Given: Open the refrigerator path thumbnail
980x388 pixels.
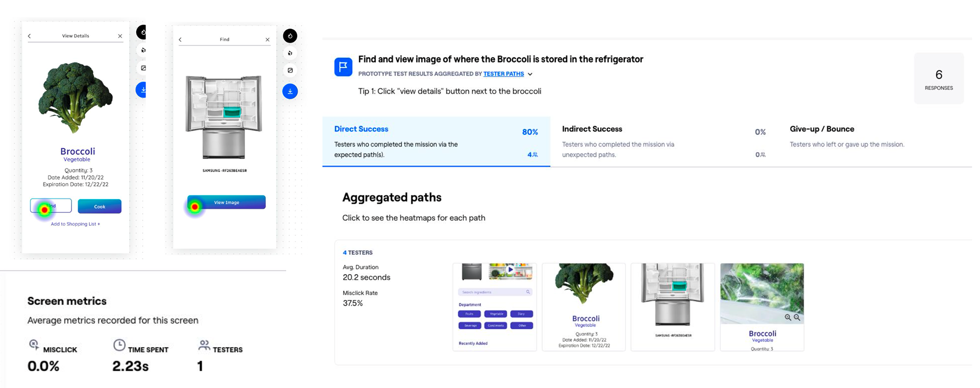Looking at the screenshot, I should point(673,307).
